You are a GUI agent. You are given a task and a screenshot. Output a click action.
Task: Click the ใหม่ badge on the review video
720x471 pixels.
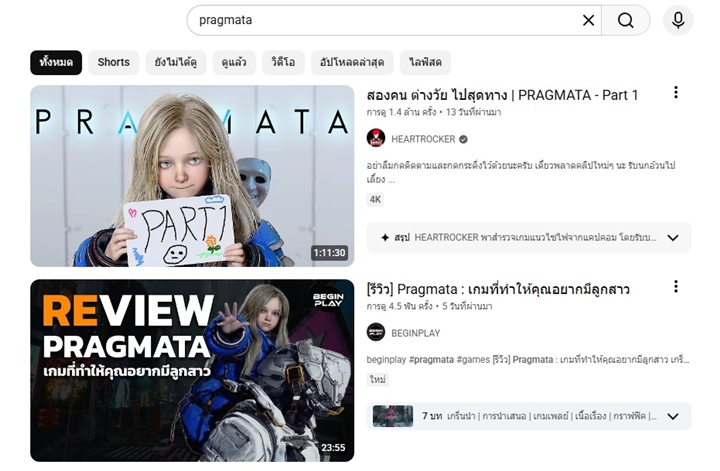click(x=377, y=380)
